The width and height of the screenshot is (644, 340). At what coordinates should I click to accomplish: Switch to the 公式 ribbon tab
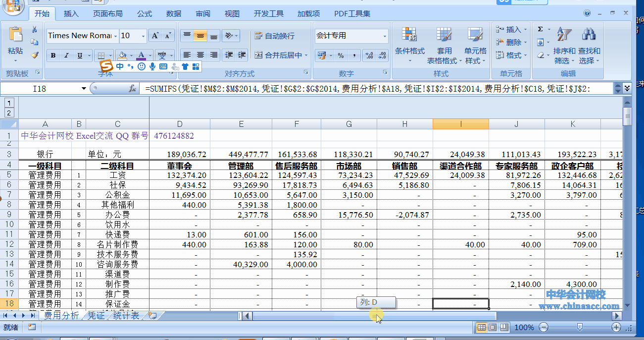(144, 13)
